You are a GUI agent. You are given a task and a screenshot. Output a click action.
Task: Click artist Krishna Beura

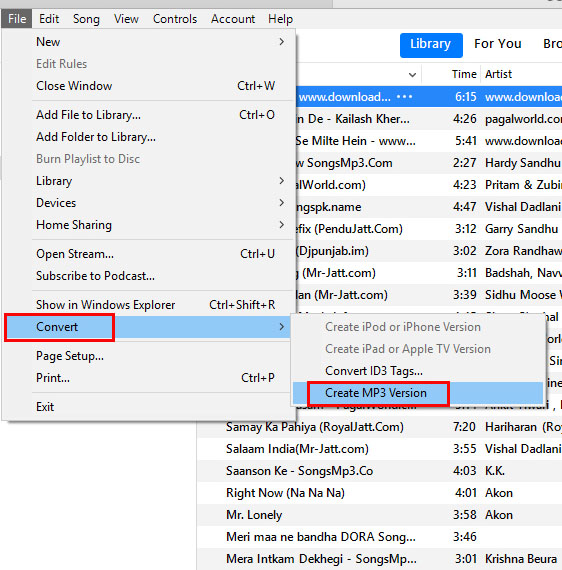pos(521,559)
